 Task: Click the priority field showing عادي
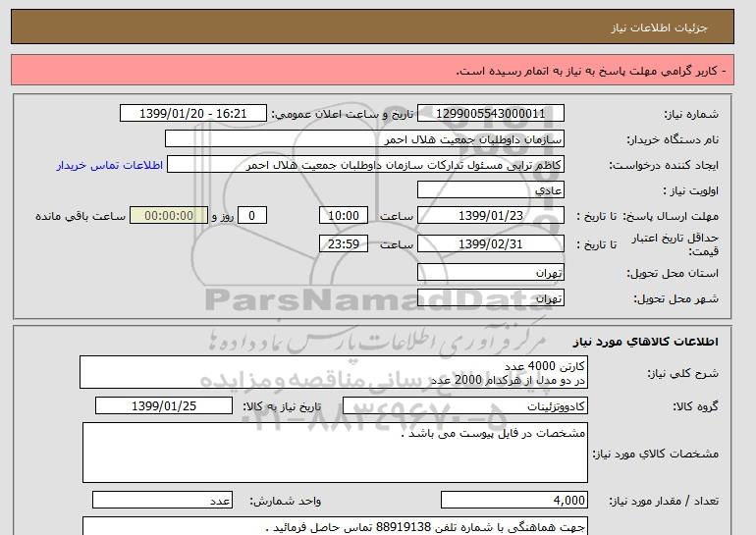coord(490,189)
